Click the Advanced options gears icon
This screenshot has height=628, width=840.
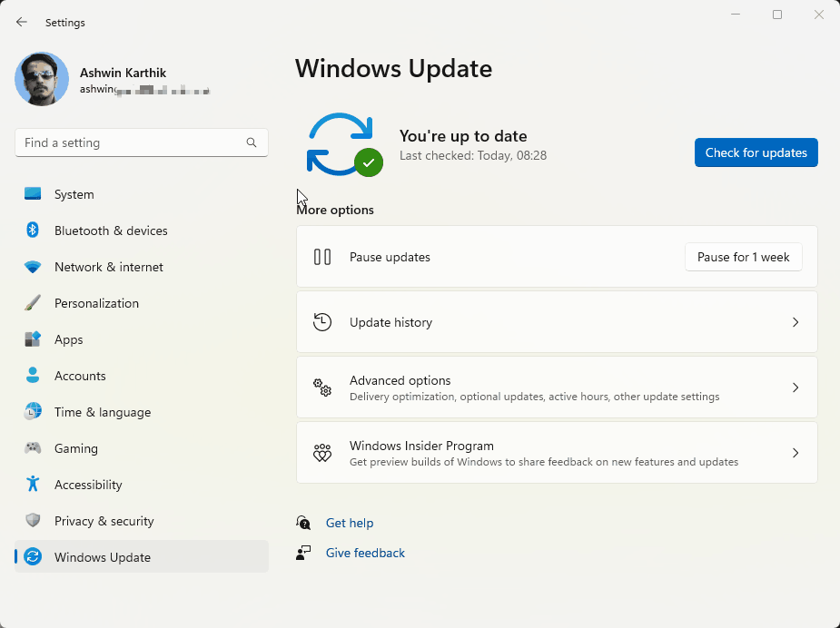pos(322,388)
